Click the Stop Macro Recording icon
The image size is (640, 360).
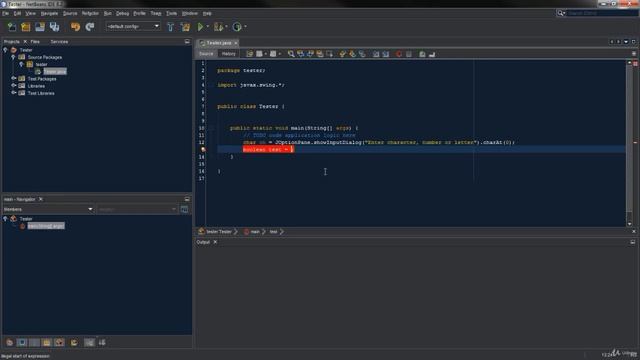pyautogui.click(x=409, y=54)
